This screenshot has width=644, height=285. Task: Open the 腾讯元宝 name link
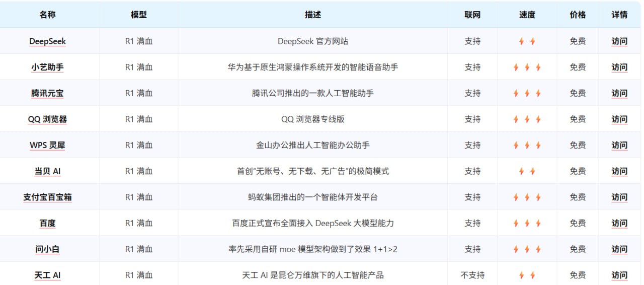coord(47,93)
